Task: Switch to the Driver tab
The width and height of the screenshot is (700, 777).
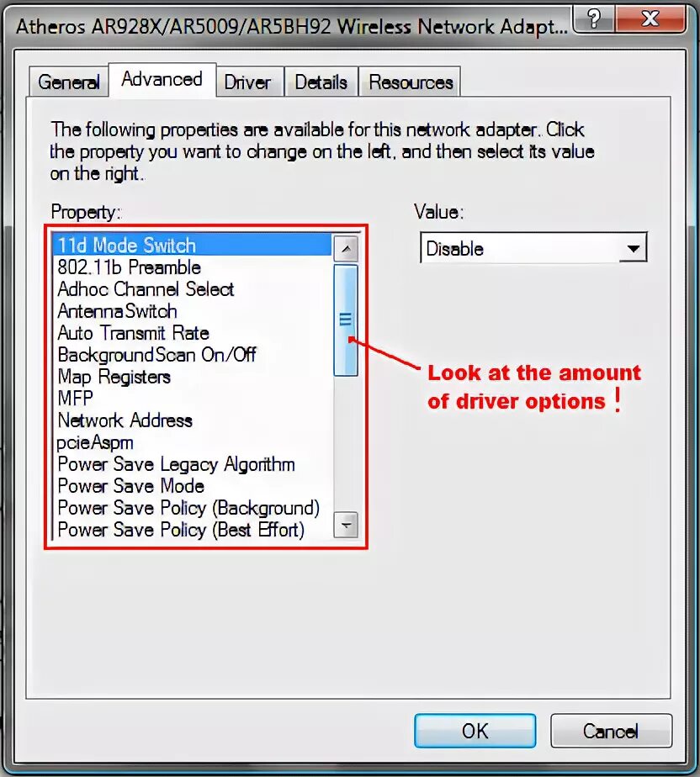Action: tap(247, 82)
